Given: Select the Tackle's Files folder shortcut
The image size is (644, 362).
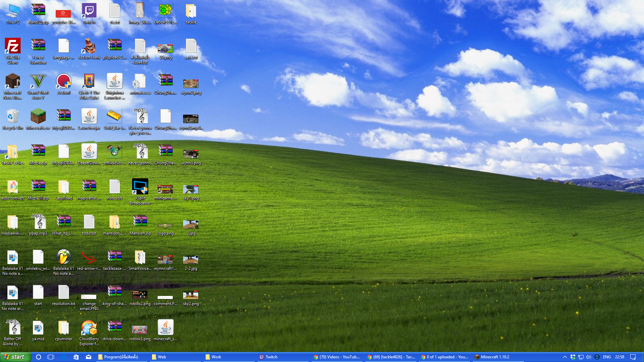Looking at the screenshot, I should coord(13,154).
